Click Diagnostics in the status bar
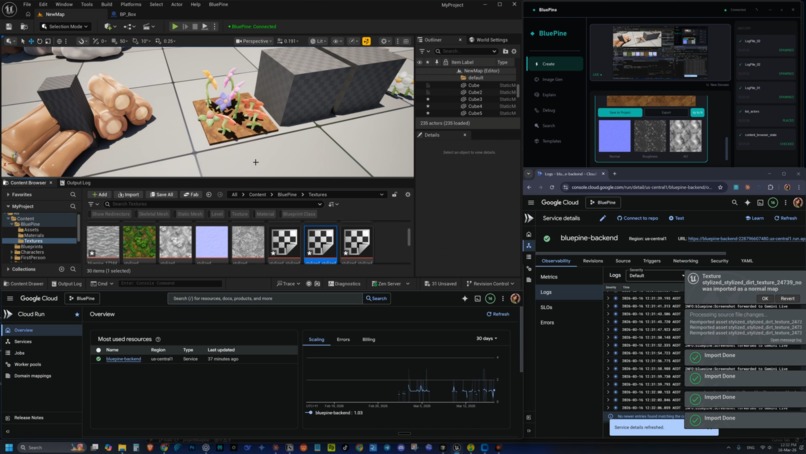The width and height of the screenshot is (806, 454). pos(344,283)
